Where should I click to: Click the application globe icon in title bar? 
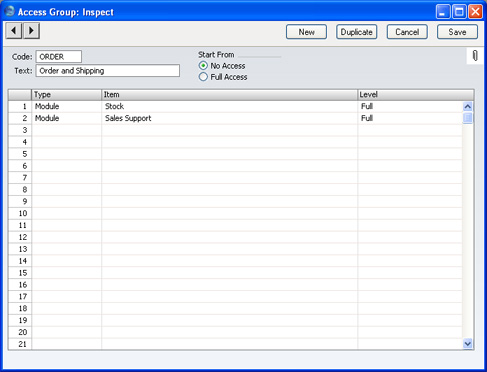[x=9, y=11]
